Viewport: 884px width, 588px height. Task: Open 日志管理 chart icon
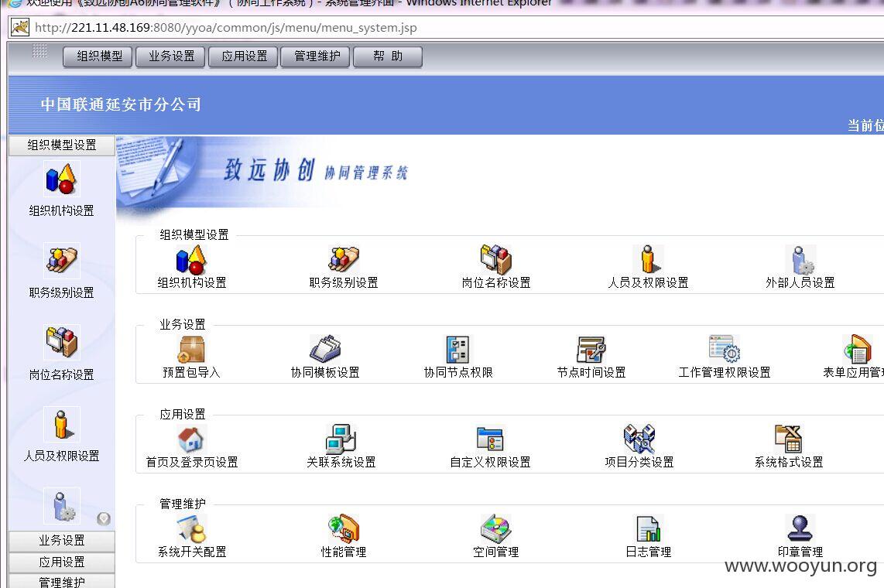tap(648, 528)
